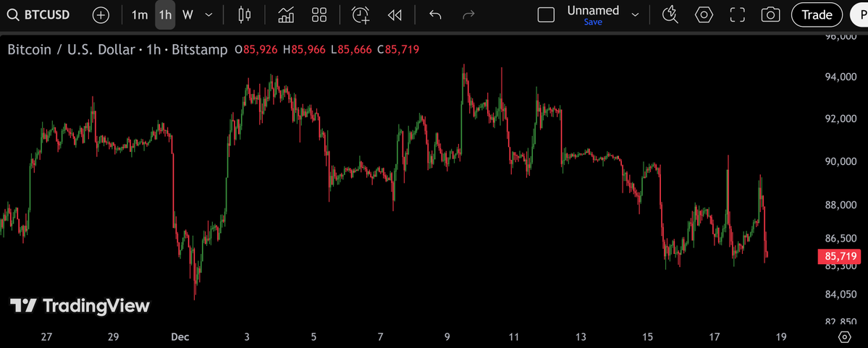
Task: Click the low value L85,666 in legend
Action: [351, 50]
